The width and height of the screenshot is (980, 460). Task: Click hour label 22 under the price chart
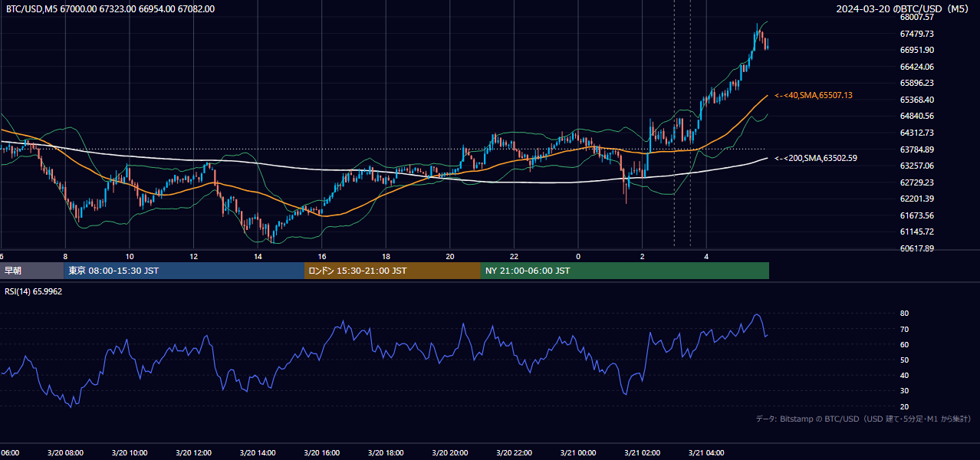[x=514, y=256]
